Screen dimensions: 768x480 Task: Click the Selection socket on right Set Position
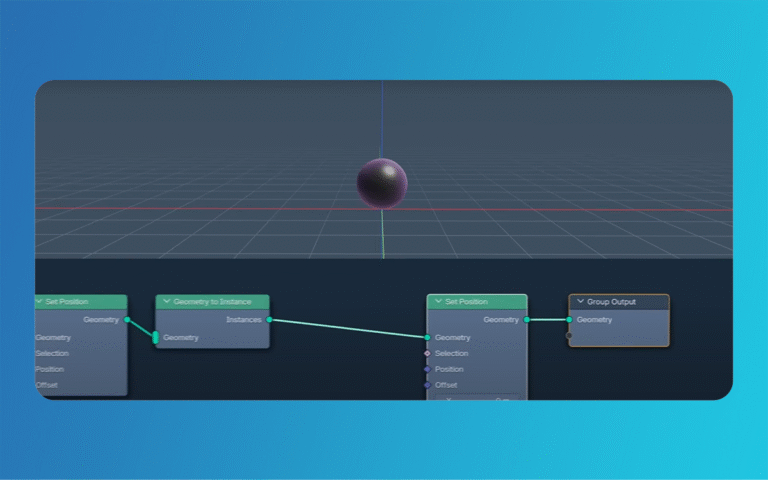pyautogui.click(x=427, y=353)
